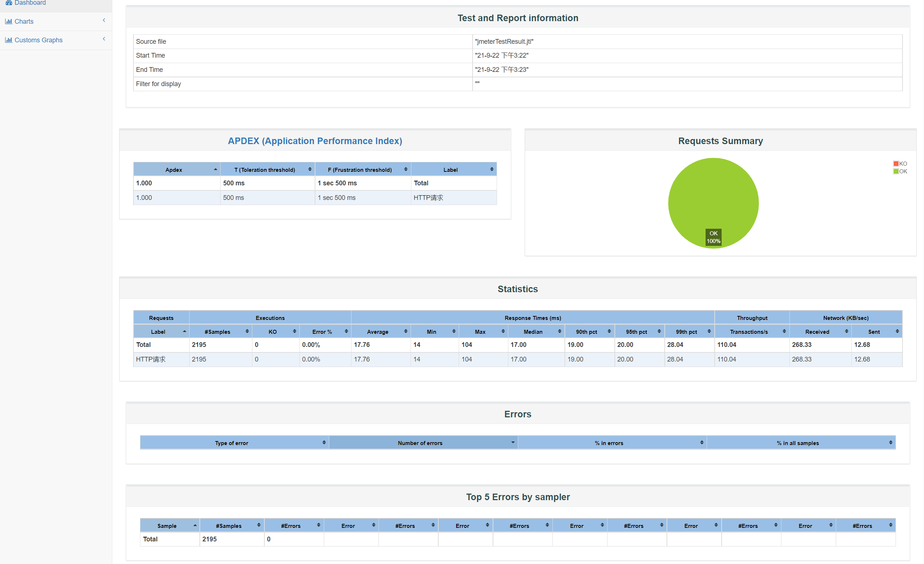The height and width of the screenshot is (564, 924).
Task: Click sort icon on #Samples statistics column
Action: click(x=247, y=331)
